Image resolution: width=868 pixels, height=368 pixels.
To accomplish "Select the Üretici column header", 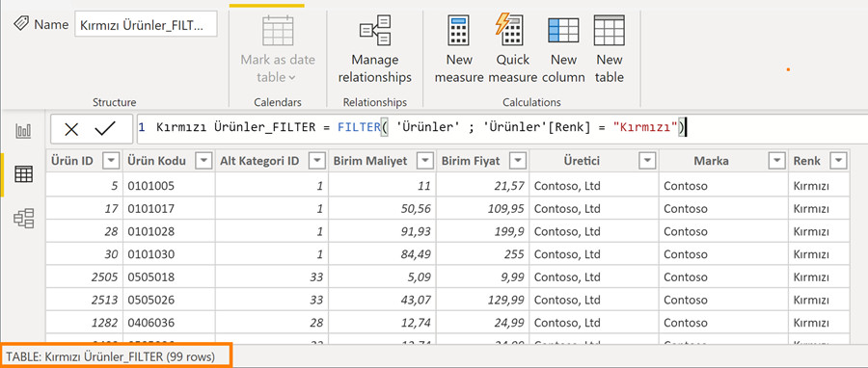I will [x=594, y=161].
